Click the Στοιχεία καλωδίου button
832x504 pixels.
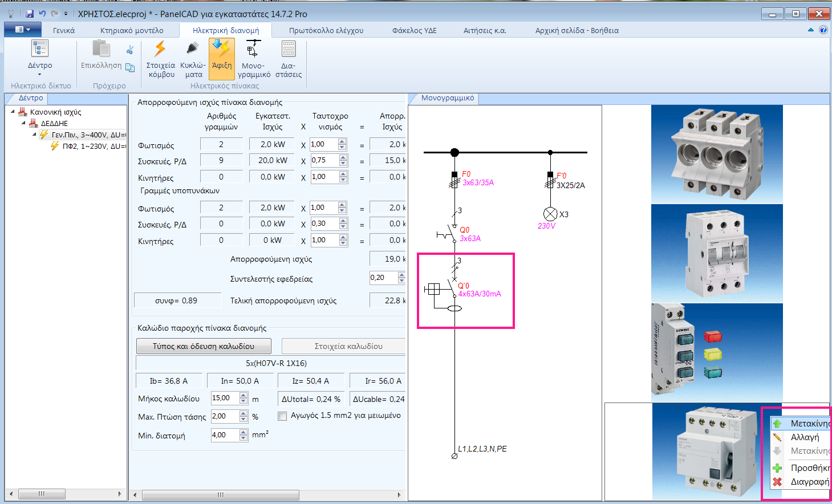pos(348,346)
